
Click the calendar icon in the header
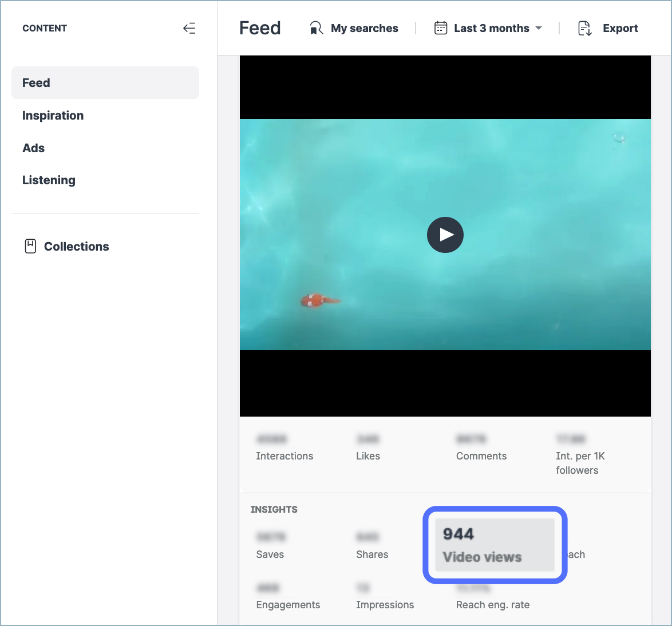click(441, 28)
